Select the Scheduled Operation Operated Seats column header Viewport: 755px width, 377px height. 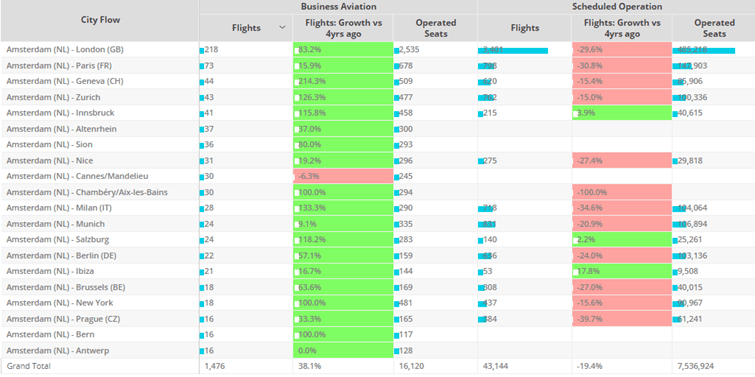(714, 28)
